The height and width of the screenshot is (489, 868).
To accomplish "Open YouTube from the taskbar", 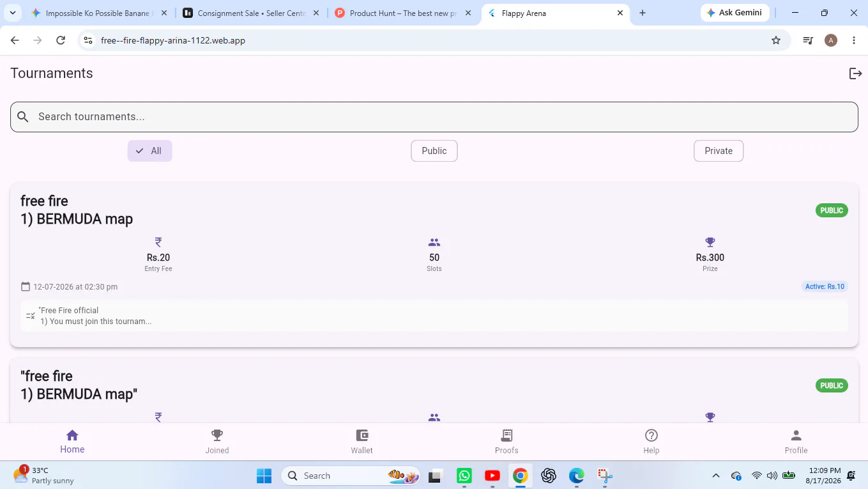I will click(492, 476).
